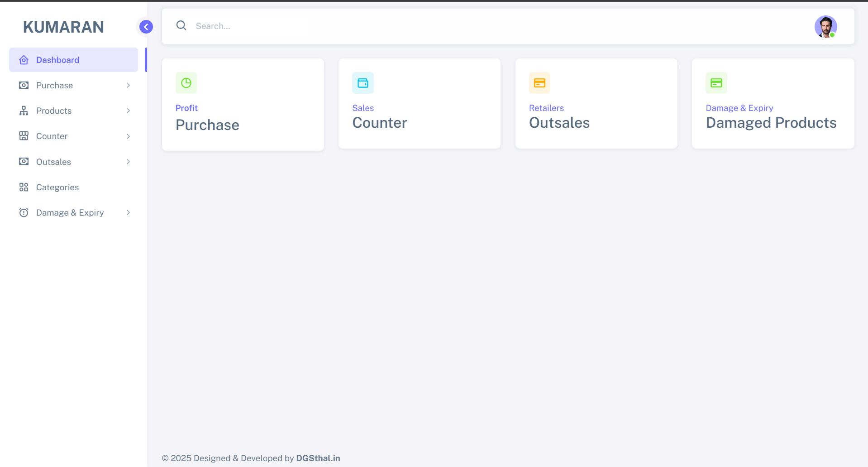Open the Outsales menu item
The image size is (868, 467).
point(53,162)
